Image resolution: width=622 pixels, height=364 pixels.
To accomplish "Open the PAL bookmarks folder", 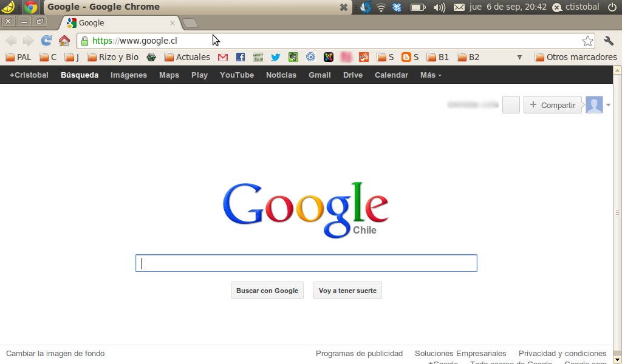I will tap(18, 58).
